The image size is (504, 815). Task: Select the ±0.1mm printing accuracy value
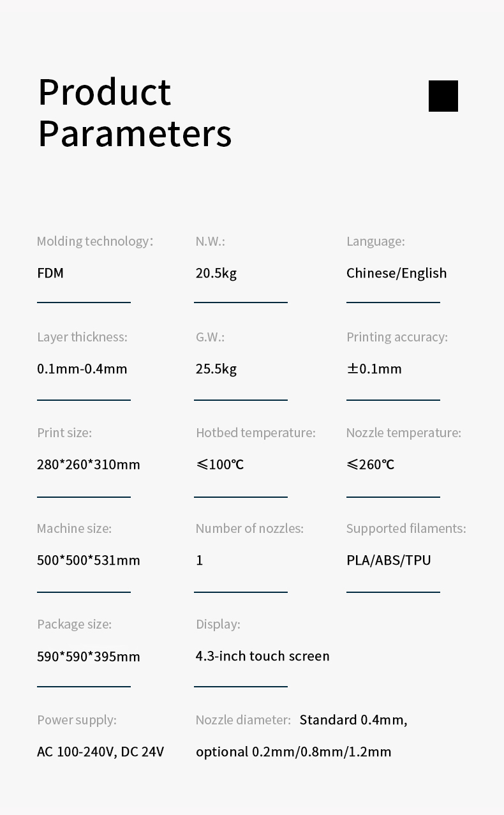coord(374,369)
